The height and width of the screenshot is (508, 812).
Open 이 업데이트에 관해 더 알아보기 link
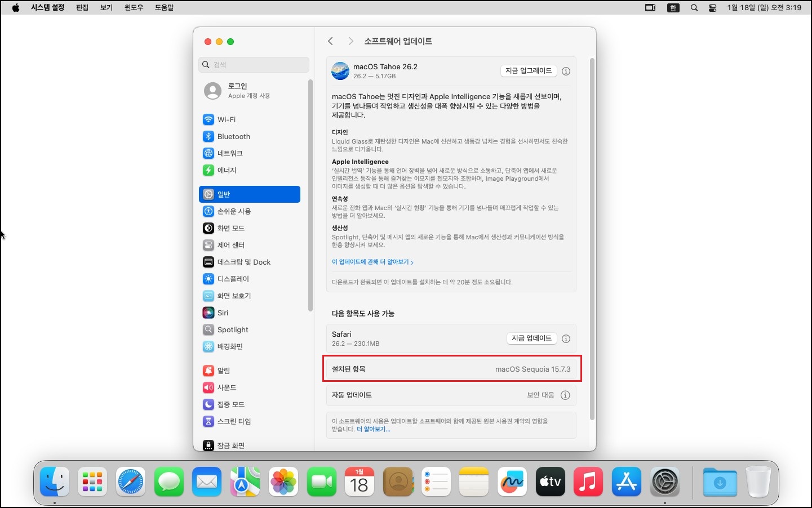pyautogui.click(x=372, y=262)
